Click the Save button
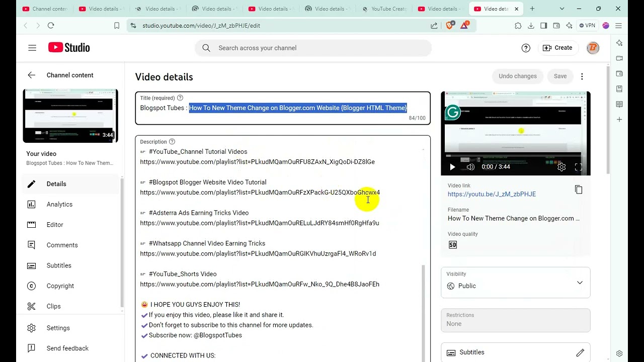Screen dimensions: 644x362 click(x=560, y=76)
